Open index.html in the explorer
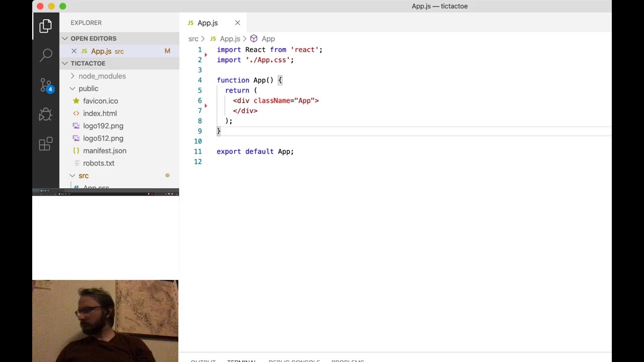Screen dimensions: 644x362 [x=100, y=113]
